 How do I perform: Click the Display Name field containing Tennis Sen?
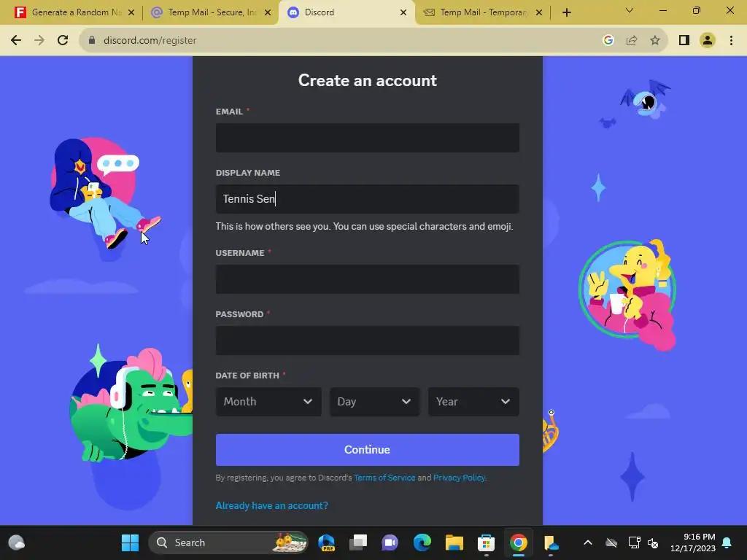[368, 199]
